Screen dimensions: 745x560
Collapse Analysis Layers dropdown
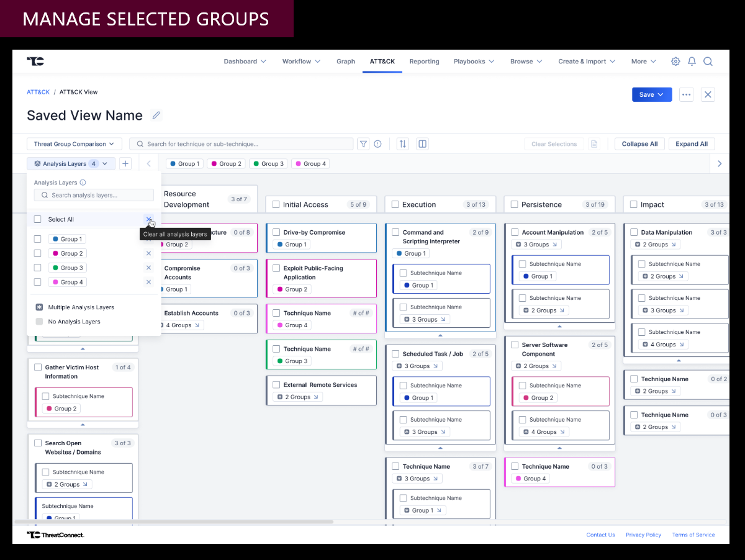71,164
